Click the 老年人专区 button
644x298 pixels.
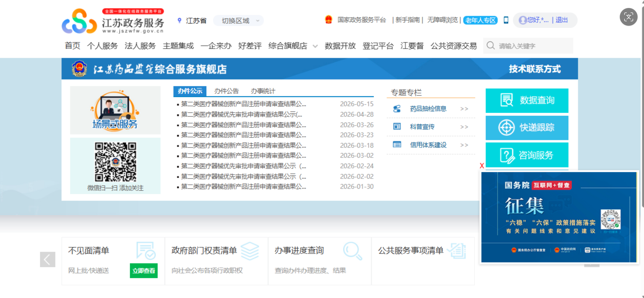(480, 20)
